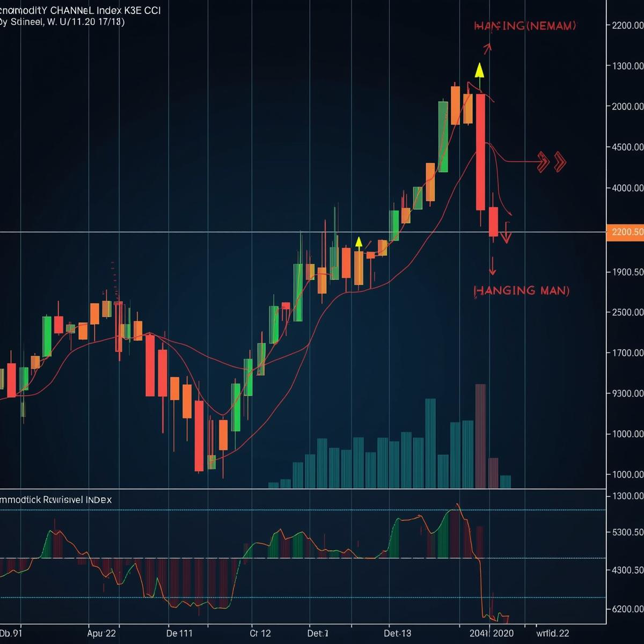The image size is (644, 644).
Task: Click the yellow up arrow at mid-chart consolidation
Action: (x=358, y=243)
